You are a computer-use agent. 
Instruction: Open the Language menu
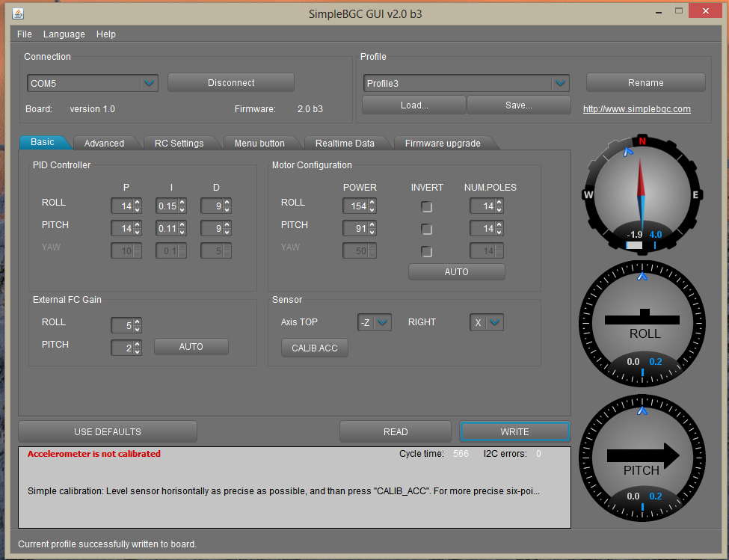64,34
